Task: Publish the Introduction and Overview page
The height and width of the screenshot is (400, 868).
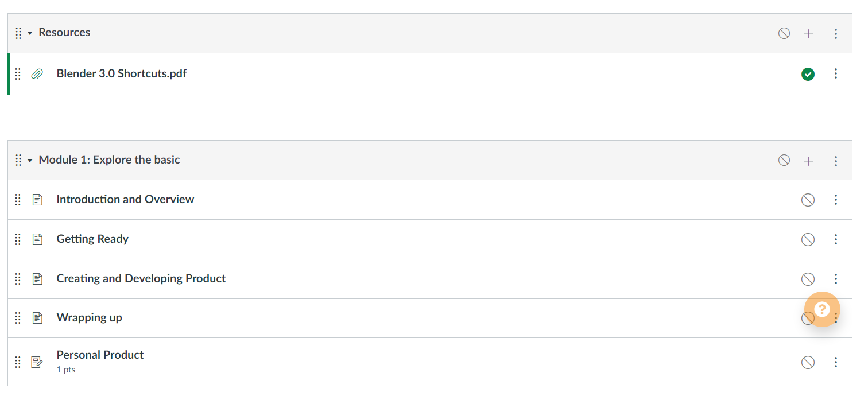Action: (x=808, y=200)
